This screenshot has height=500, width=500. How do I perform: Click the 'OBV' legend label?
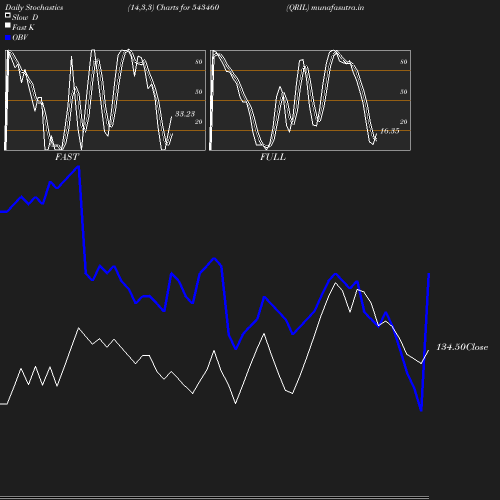tap(20, 38)
